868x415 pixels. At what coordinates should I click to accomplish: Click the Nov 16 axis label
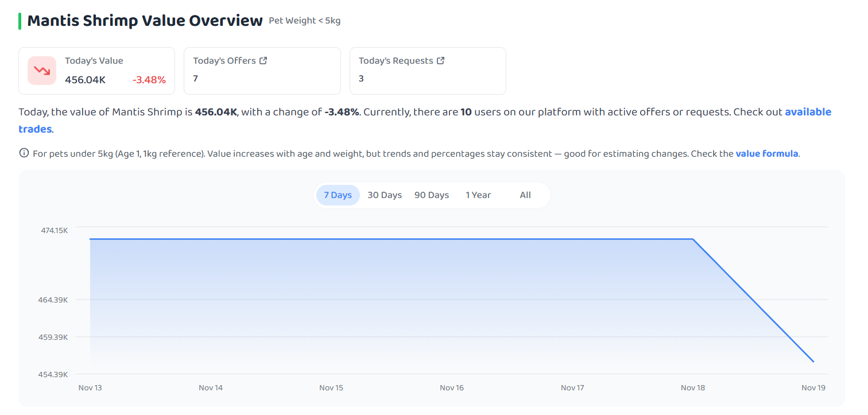click(452, 388)
